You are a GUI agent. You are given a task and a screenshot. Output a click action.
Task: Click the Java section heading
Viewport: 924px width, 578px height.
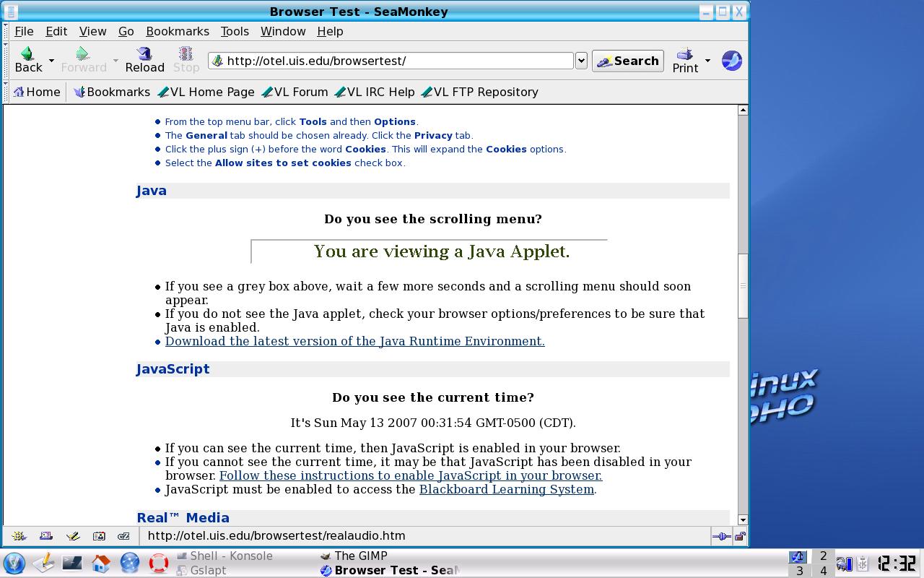[152, 191]
